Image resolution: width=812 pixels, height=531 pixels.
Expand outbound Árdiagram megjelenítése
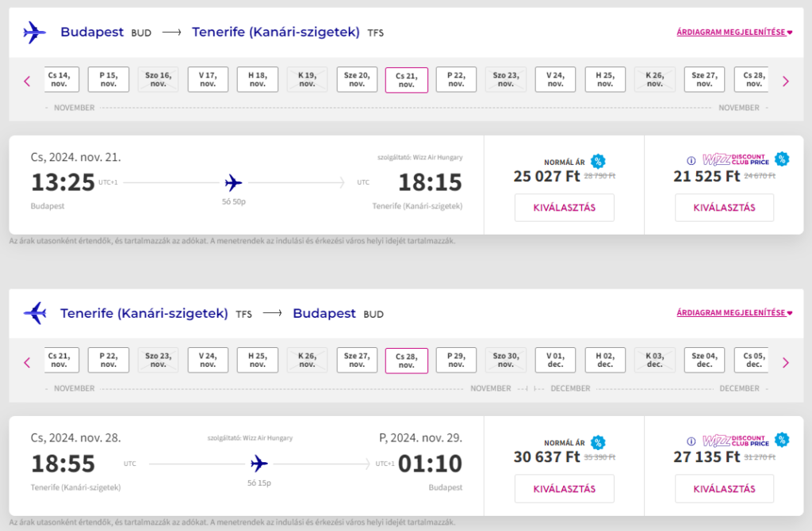[x=734, y=32]
